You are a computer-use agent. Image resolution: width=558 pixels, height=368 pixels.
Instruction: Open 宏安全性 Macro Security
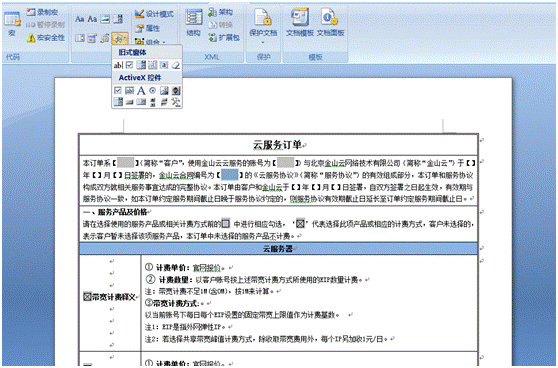46,37
